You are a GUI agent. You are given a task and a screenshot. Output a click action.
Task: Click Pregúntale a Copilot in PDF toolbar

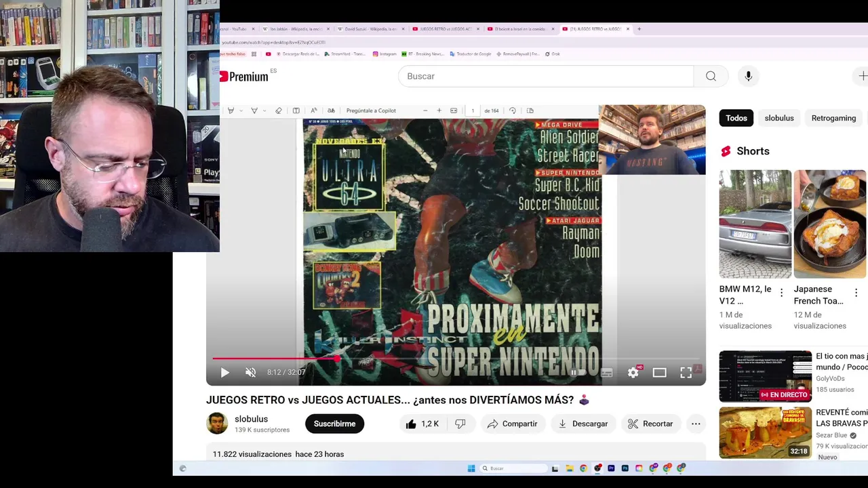point(371,110)
